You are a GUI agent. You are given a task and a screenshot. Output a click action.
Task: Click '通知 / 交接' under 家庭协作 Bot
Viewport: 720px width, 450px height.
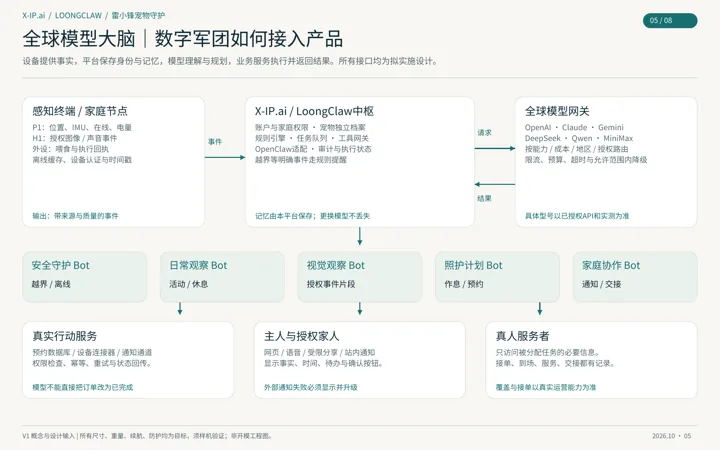click(x=602, y=284)
